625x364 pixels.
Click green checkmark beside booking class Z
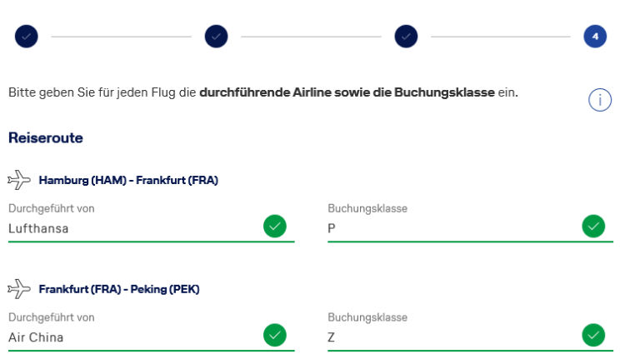click(x=593, y=335)
